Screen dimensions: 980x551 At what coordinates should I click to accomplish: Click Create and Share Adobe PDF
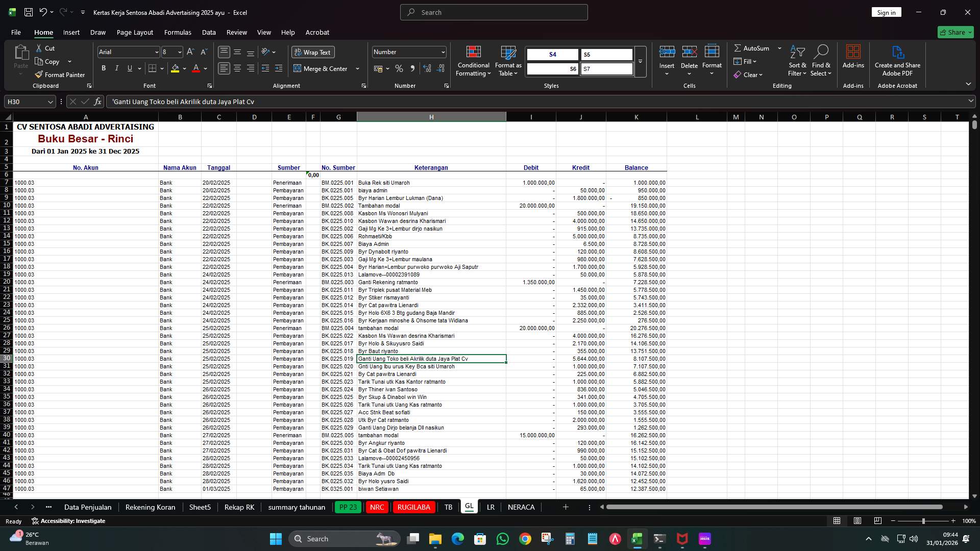897,60
